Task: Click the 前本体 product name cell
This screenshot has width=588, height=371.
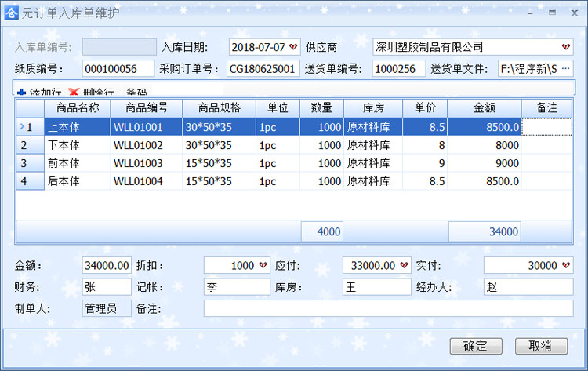Action: (x=78, y=163)
